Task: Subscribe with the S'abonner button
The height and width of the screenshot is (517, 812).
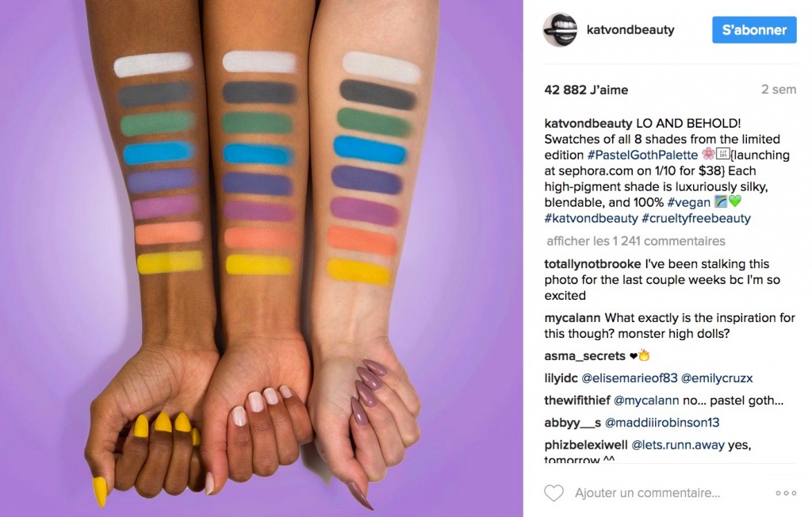Action: [754, 30]
